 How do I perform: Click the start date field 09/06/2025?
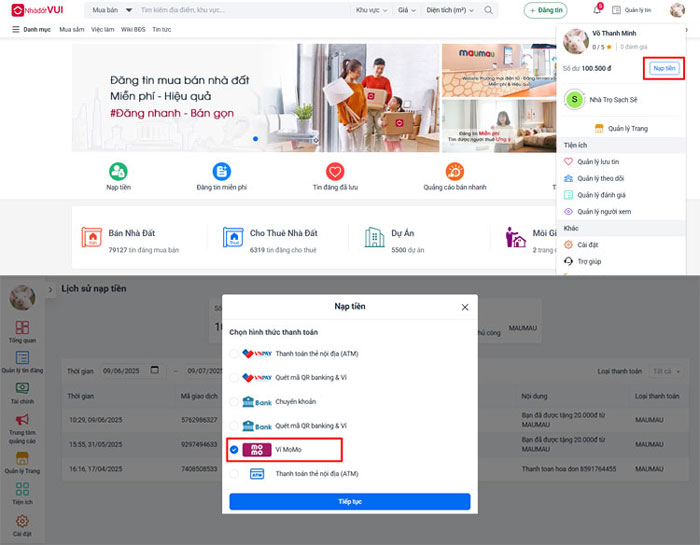click(x=130, y=370)
